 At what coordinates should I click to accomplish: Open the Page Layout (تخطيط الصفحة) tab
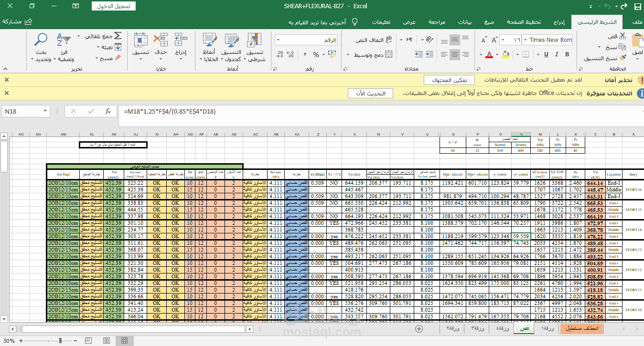pyautogui.click(x=524, y=22)
